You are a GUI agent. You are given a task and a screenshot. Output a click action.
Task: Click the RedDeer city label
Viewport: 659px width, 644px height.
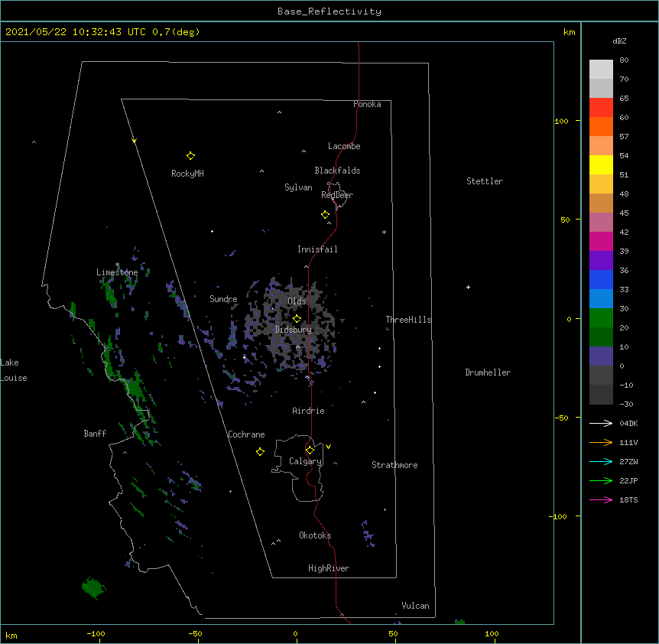337,195
